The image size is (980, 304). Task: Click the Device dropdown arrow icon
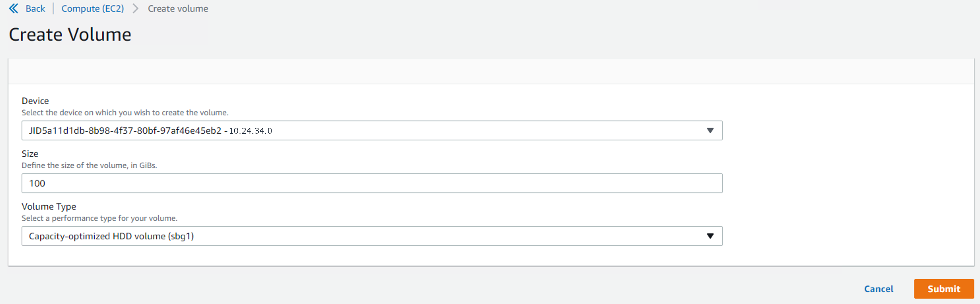tap(710, 130)
